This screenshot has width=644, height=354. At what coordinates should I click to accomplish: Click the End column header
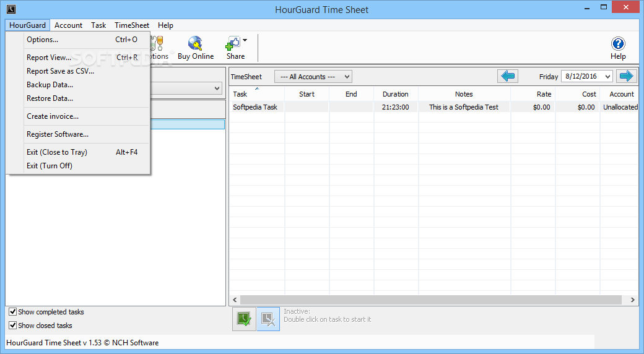coord(351,94)
